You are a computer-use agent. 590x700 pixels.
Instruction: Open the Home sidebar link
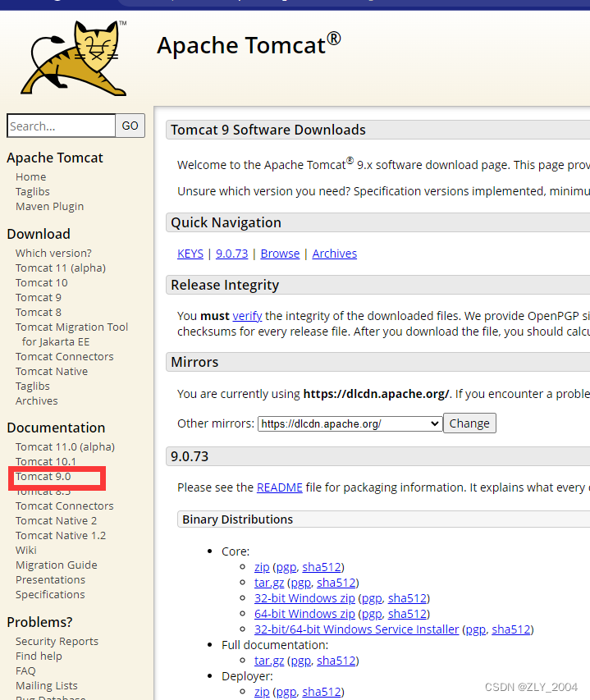[31, 176]
